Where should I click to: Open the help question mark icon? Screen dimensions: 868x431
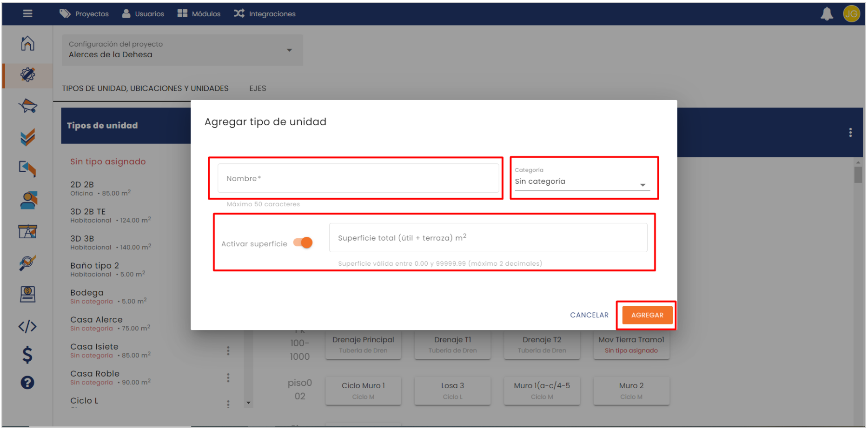27,383
